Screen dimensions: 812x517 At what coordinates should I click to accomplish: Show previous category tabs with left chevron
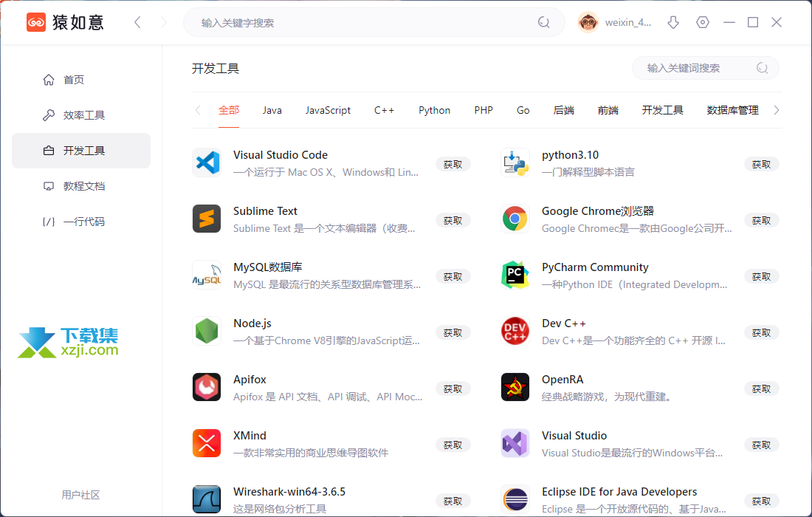tap(198, 110)
